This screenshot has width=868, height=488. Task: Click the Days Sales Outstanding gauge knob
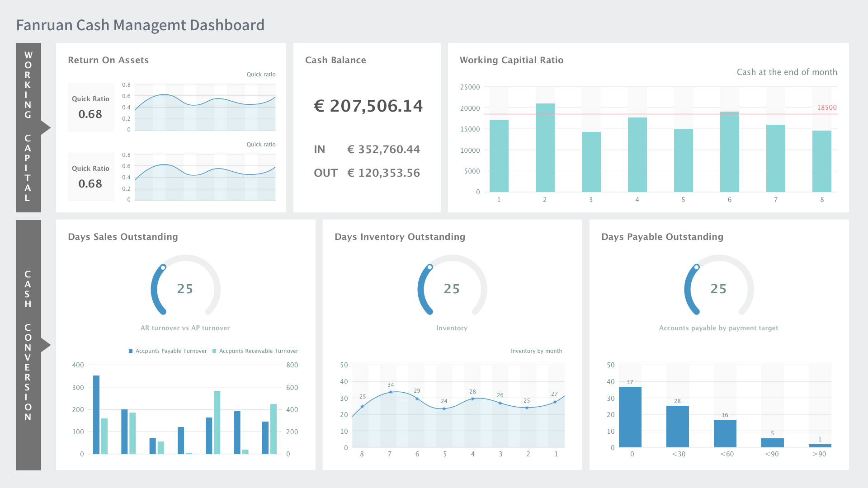[x=163, y=267]
